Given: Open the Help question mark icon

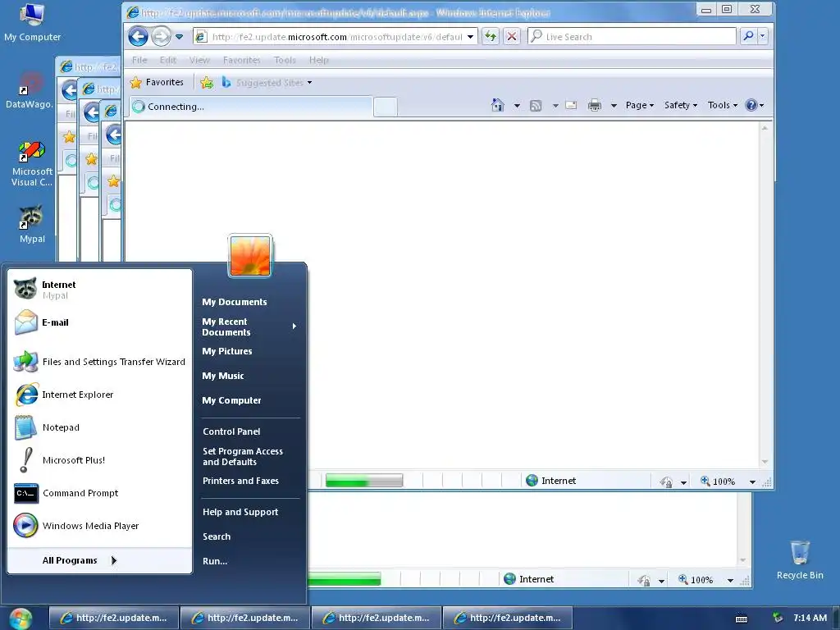Looking at the screenshot, I should (751, 105).
